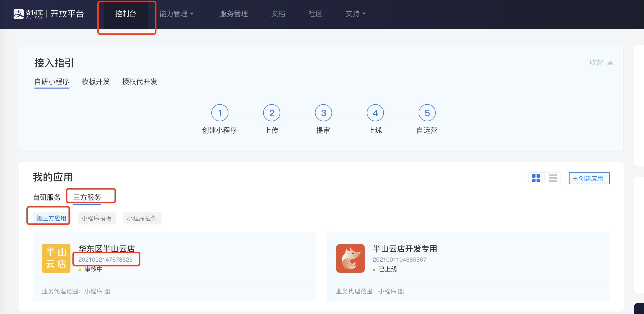Click the Alipay logo icon
644x314 pixels.
(x=19, y=14)
